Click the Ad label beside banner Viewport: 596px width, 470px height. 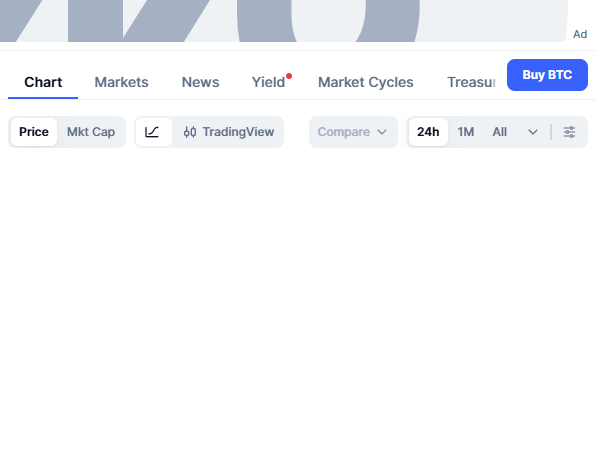(x=580, y=34)
